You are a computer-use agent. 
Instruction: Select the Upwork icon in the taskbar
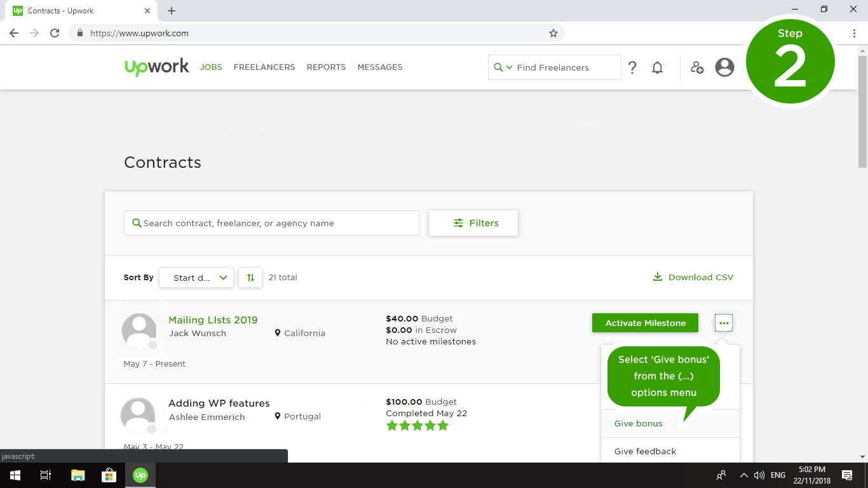pos(140,475)
